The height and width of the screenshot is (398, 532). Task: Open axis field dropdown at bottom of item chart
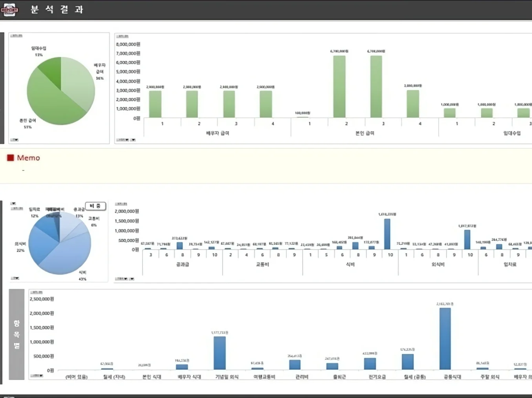point(37,376)
